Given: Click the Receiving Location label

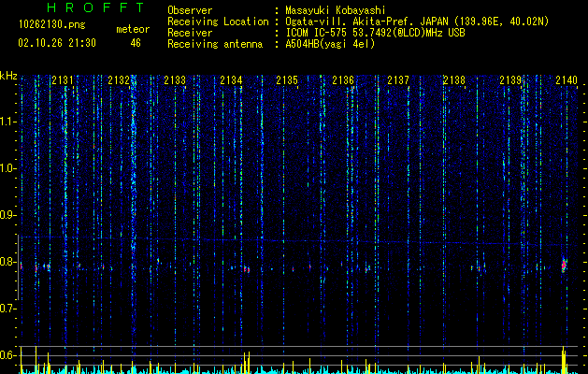Looking at the screenshot, I should tap(218, 22).
